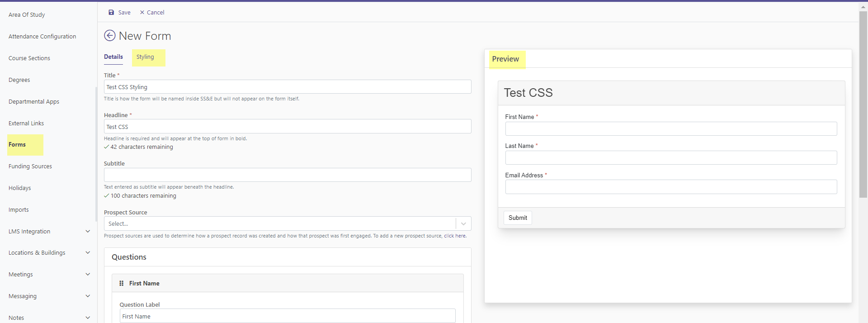
Task: Open Attendance Configuration in sidebar
Action: click(x=42, y=36)
